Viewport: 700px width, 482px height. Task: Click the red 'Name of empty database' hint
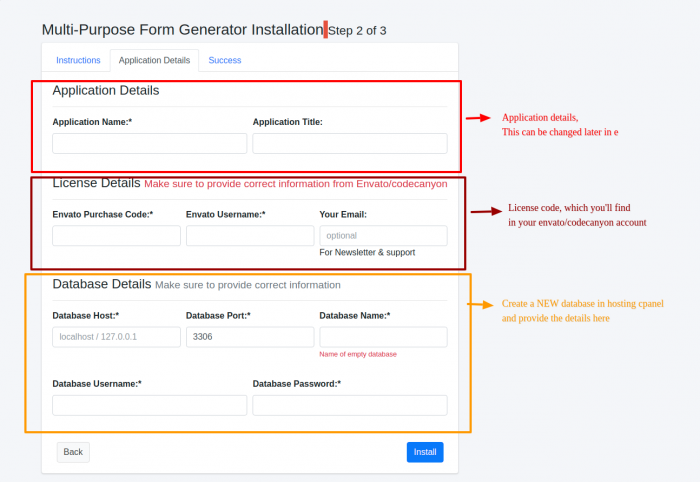point(358,355)
